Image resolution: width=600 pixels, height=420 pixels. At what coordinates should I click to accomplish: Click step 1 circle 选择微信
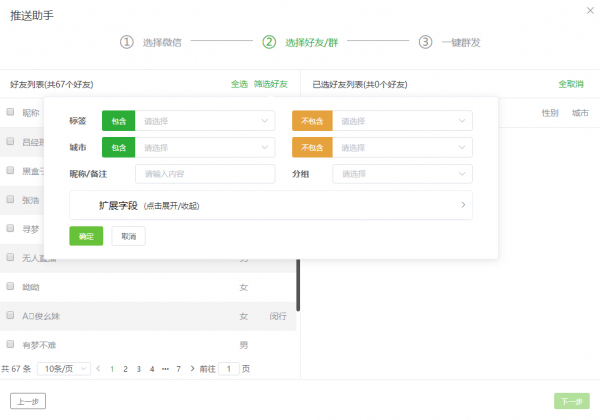click(x=127, y=42)
